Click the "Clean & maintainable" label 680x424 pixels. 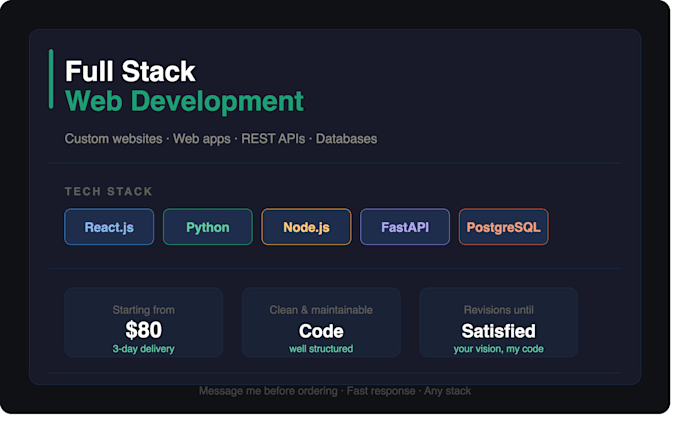tap(321, 310)
